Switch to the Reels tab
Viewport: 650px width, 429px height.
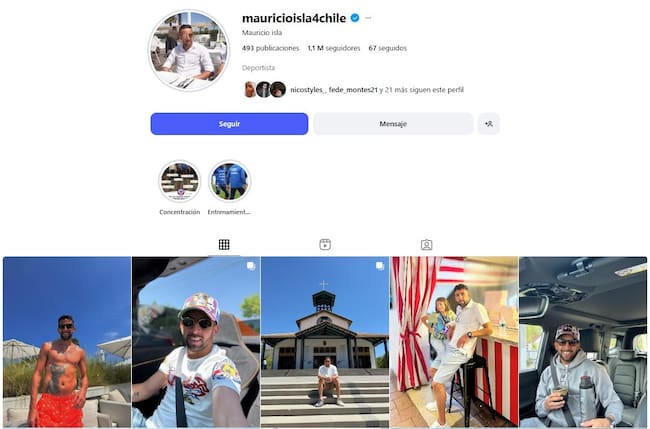pyautogui.click(x=325, y=245)
